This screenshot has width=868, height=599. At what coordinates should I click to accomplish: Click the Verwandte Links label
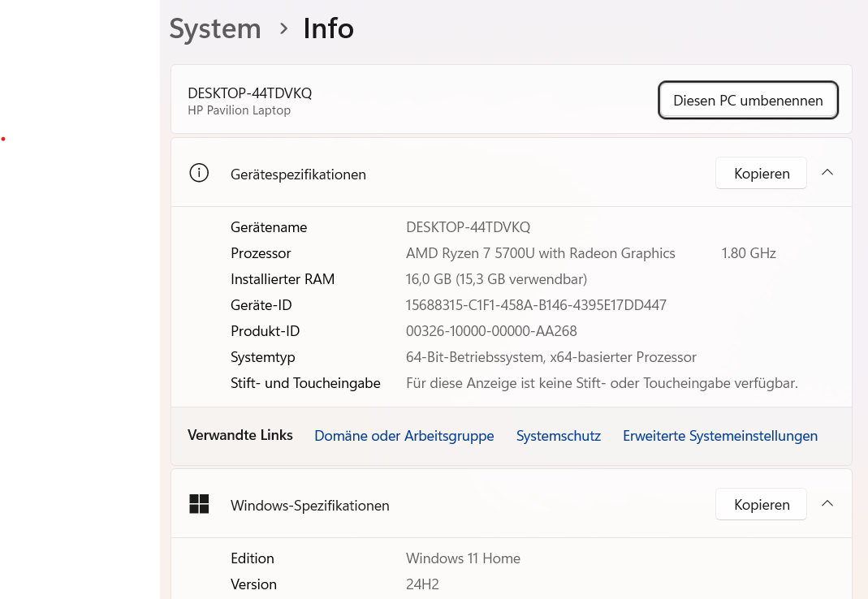pyautogui.click(x=240, y=435)
